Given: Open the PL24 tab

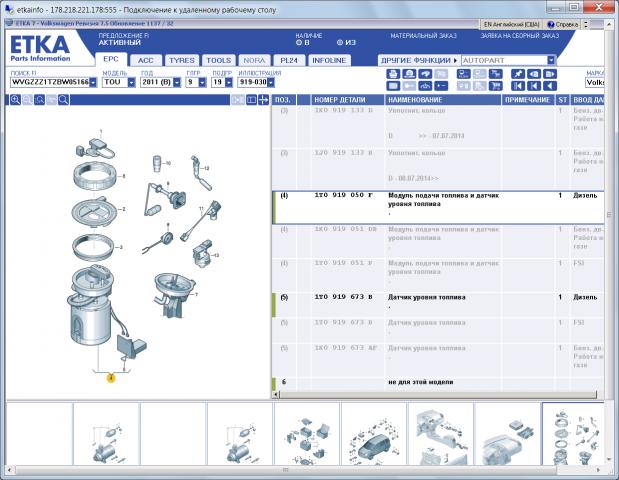Looking at the screenshot, I should (289, 60).
